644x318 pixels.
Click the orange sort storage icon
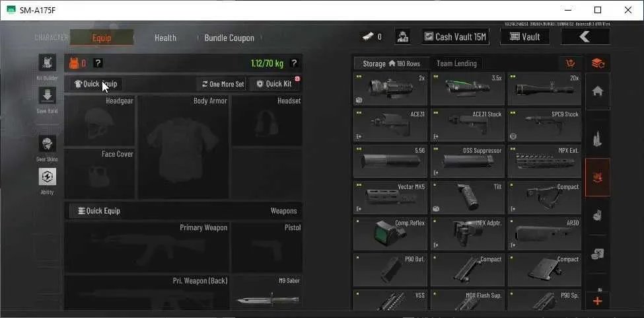tap(571, 63)
